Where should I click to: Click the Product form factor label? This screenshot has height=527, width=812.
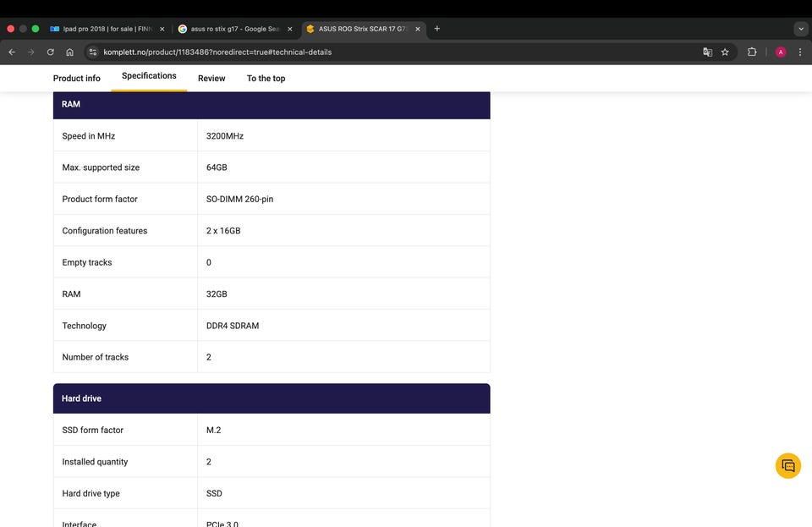(100, 199)
